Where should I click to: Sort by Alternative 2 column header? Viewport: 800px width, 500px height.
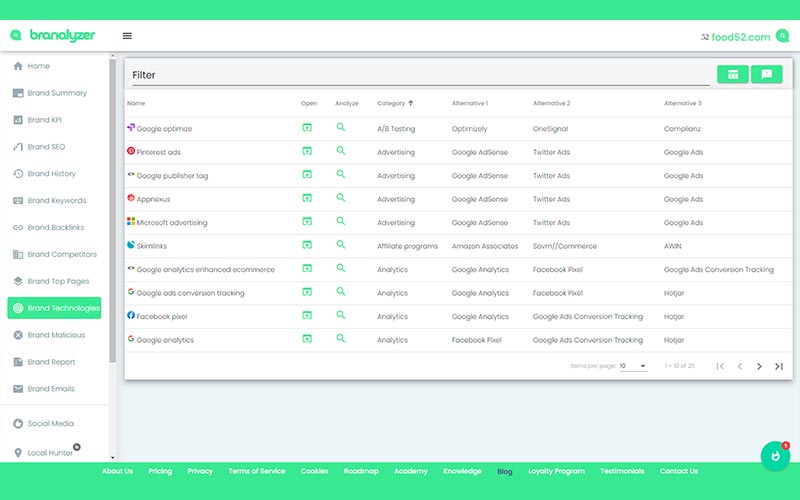tap(552, 103)
